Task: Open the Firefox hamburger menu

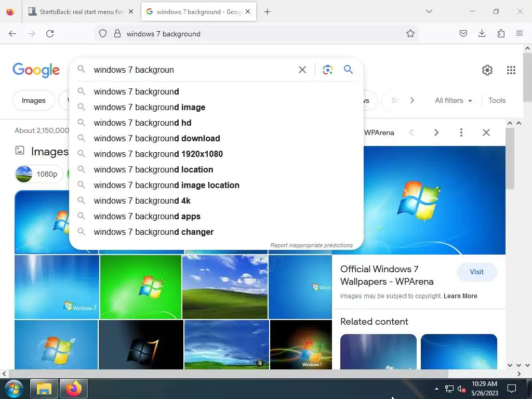Action: [x=520, y=33]
